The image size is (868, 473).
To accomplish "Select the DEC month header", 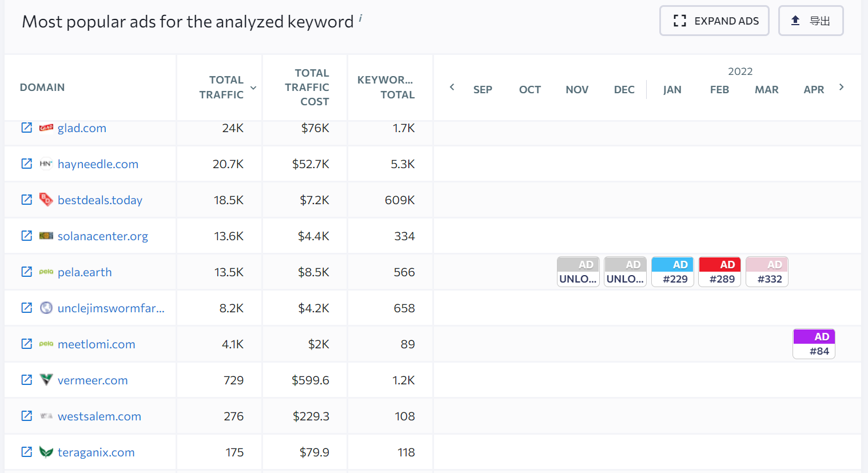I will click(x=624, y=90).
